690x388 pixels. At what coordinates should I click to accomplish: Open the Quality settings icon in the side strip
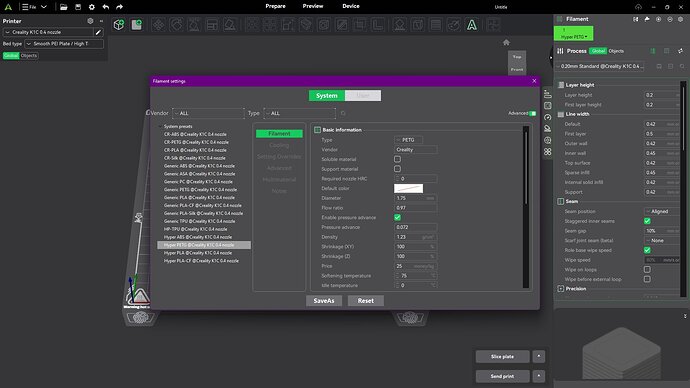click(547, 94)
